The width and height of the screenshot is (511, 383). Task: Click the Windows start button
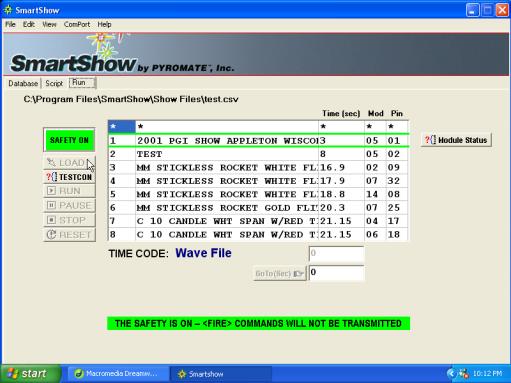(31, 374)
